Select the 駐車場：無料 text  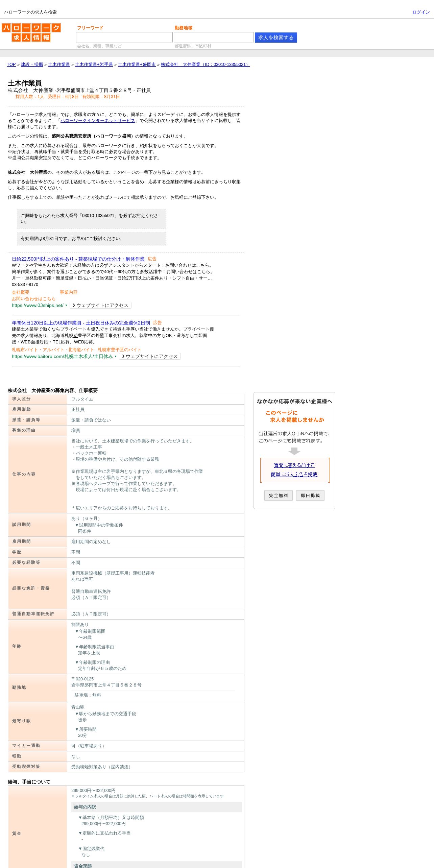click(x=88, y=695)
